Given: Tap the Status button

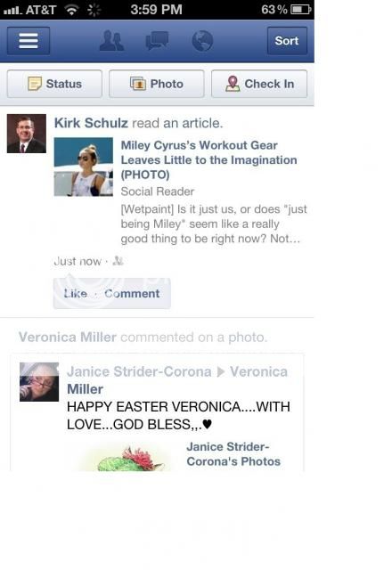Looking at the screenshot, I should click(54, 84).
